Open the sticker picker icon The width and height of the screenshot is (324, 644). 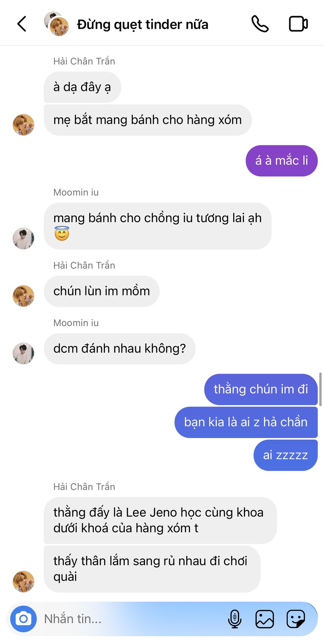point(296,619)
